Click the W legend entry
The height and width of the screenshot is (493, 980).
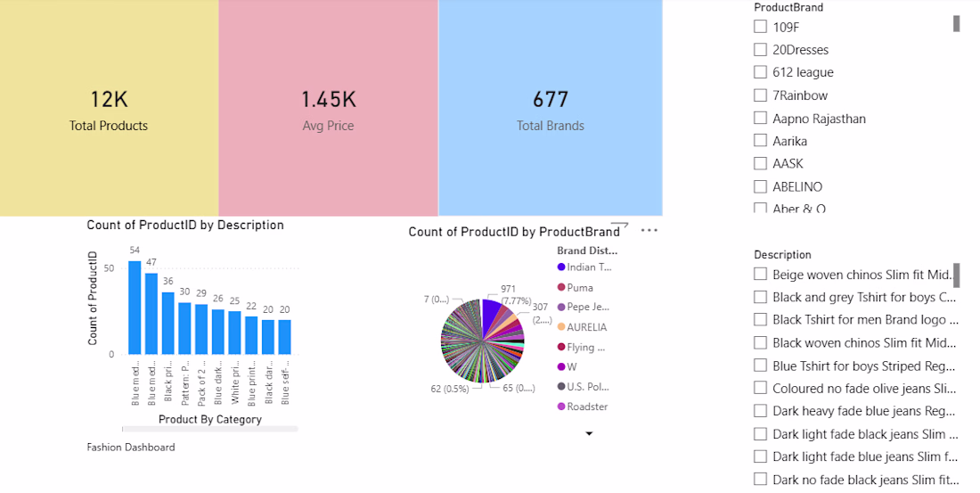[x=567, y=366]
